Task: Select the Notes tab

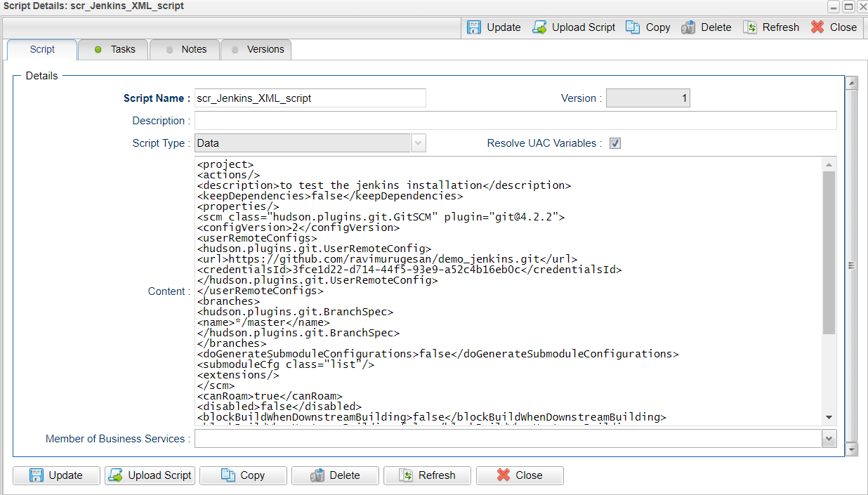Action: [185, 49]
